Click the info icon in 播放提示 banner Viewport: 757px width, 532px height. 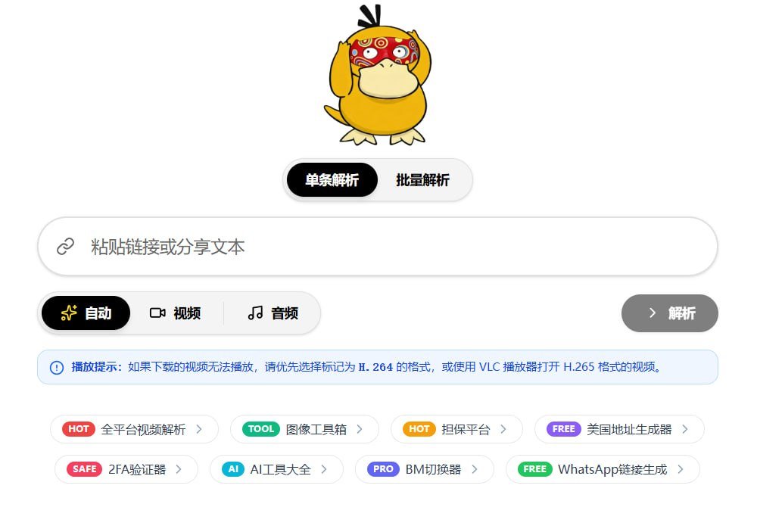tap(57, 367)
